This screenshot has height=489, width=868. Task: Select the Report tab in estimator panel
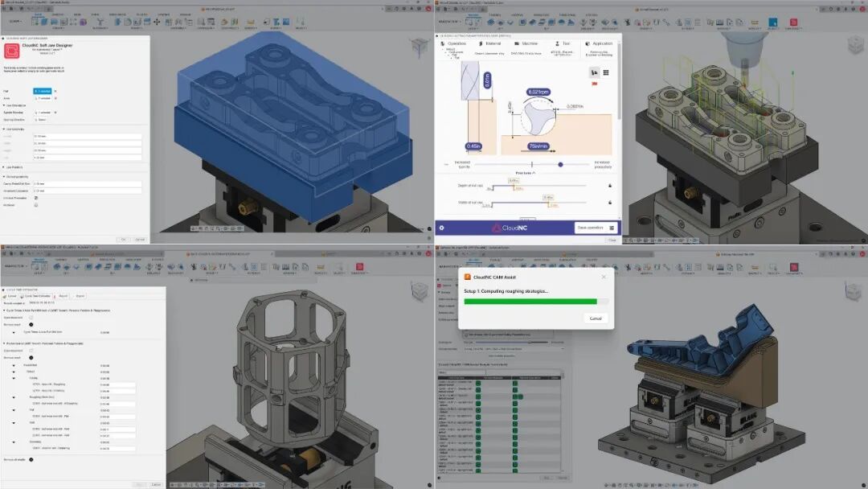click(x=61, y=296)
